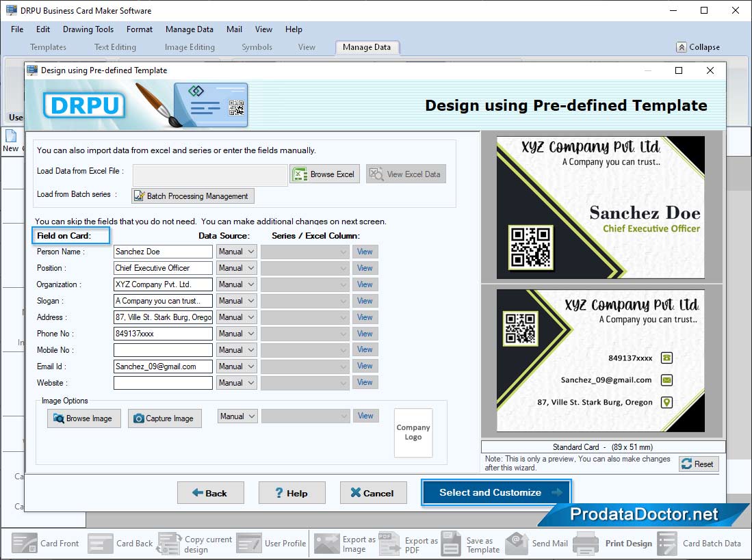
Task: Click the Excel icon on Browse Excel button
Action: [x=300, y=174]
